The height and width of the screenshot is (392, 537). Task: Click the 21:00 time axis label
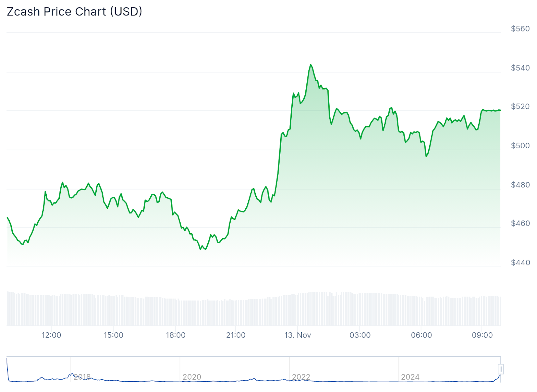tap(236, 335)
